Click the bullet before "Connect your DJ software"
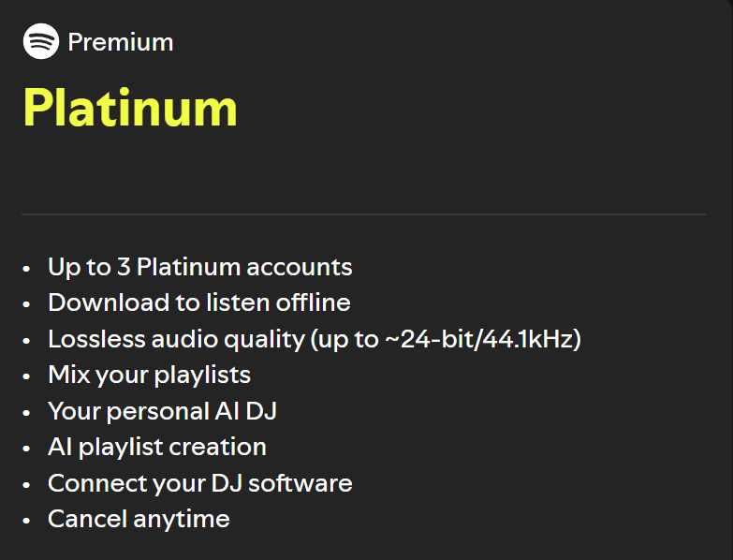Image resolution: width=733 pixels, height=560 pixels. tap(26, 485)
